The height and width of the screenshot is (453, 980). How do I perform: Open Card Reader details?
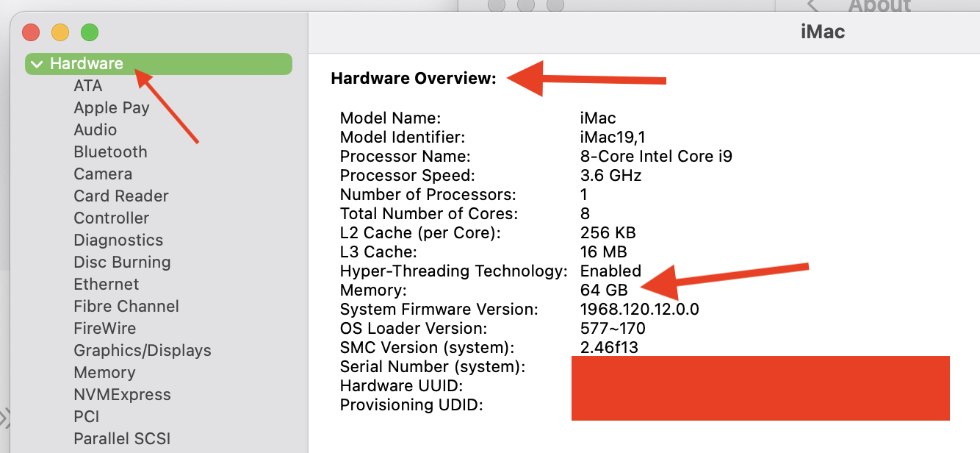pos(121,196)
